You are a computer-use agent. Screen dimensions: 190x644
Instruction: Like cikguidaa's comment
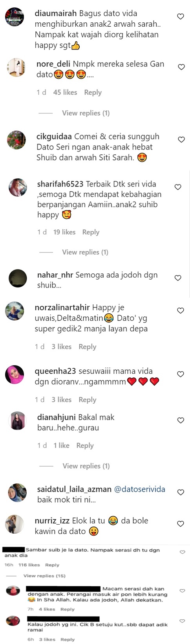coord(181,139)
